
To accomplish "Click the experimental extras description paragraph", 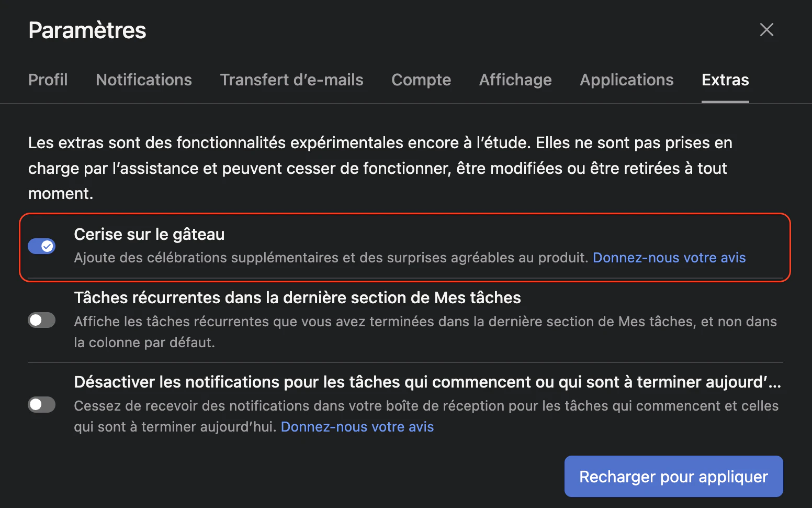I will pyautogui.click(x=380, y=168).
